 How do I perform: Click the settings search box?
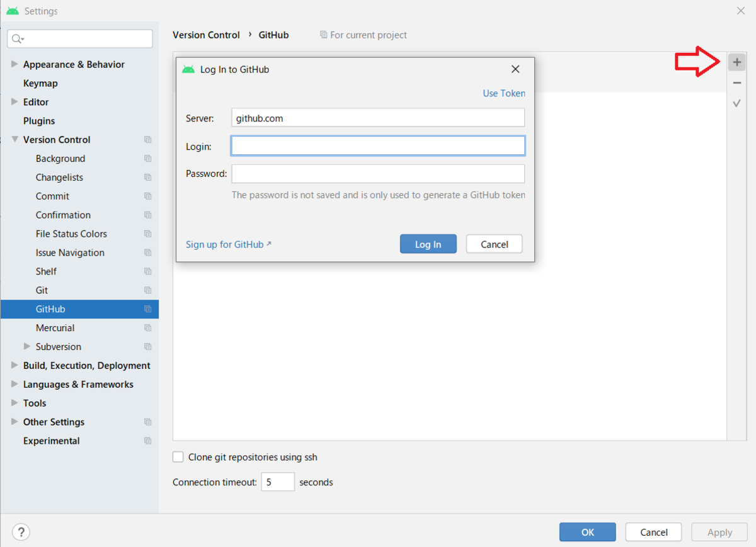(x=80, y=39)
